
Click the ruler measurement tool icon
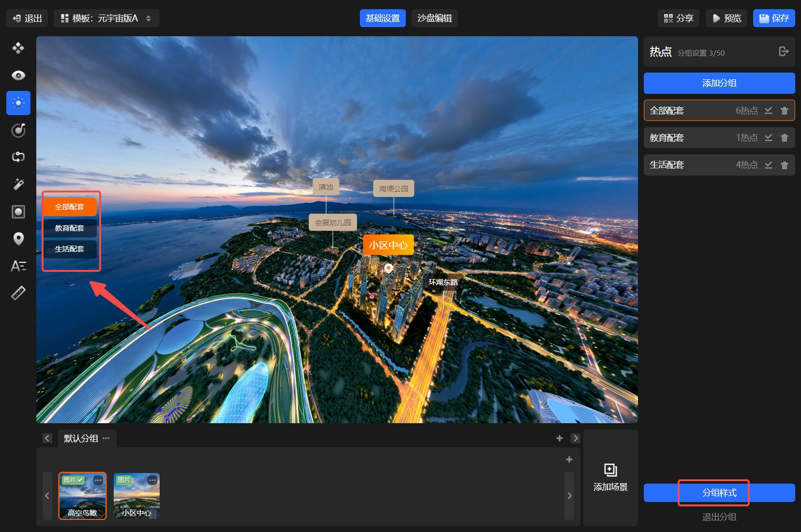(x=18, y=293)
